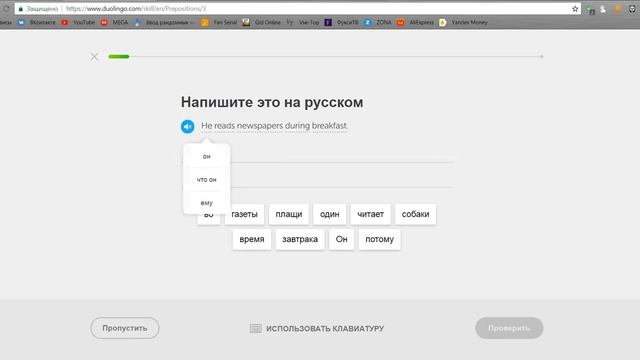This screenshot has height=360, width=640.
Task: Close the lesson with the X icon
Action: click(94, 57)
